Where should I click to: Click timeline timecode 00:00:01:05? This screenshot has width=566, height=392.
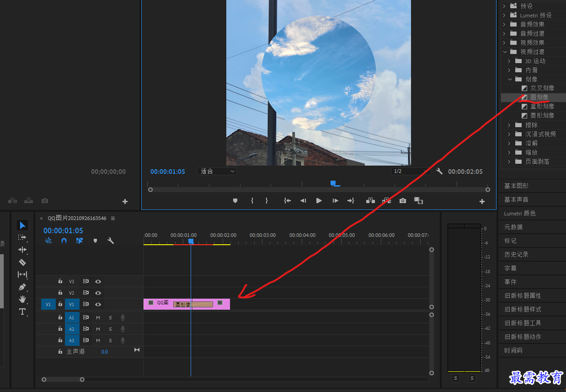click(63, 231)
